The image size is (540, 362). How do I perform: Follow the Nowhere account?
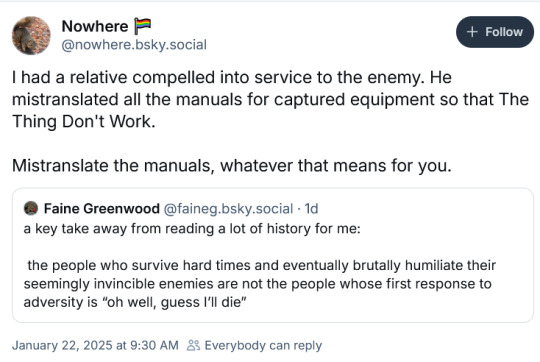point(495,32)
